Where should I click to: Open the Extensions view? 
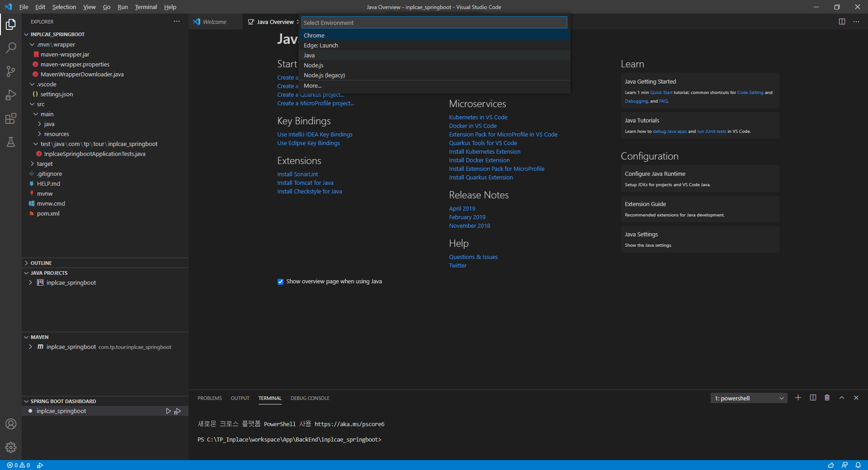click(x=11, y=118)
